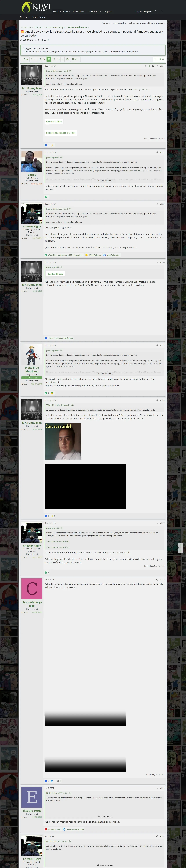Open the Forums menu item
The height and width of the screenshot is (868, 186).
[57, 11]
